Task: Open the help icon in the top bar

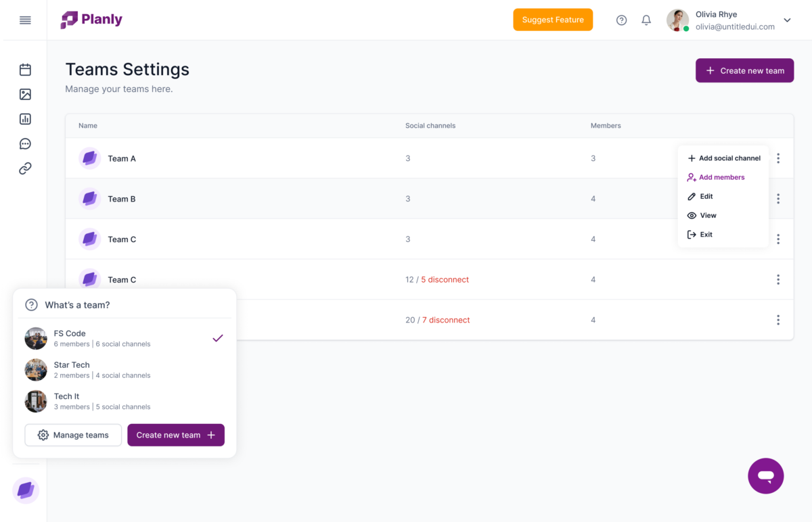Action: pyautogui.click(x=622, y=20)
